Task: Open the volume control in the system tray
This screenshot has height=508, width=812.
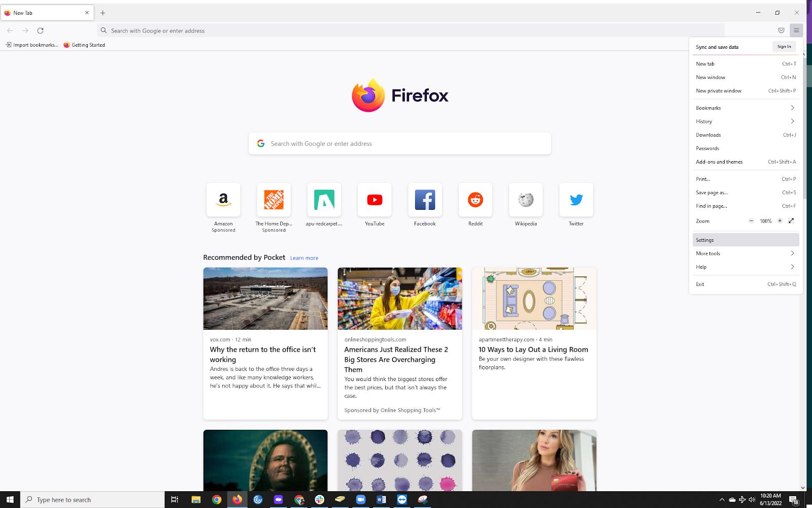Action: pyautogui.click(x=752, y=499)
